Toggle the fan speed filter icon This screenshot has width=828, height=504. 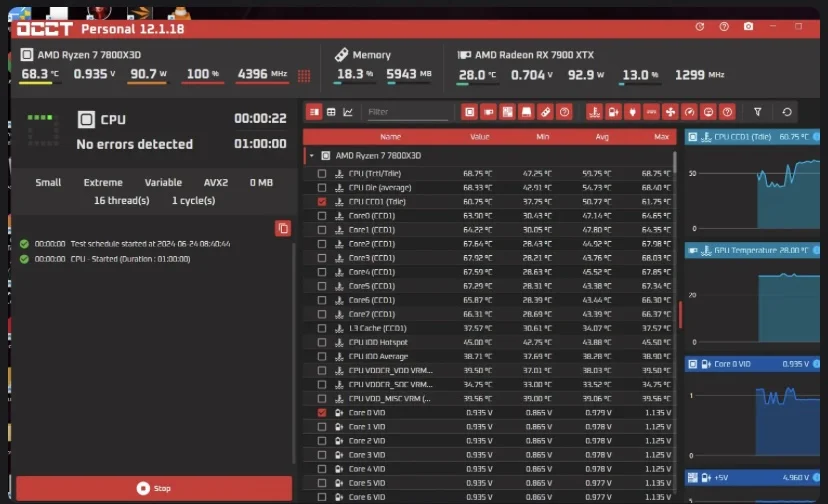click(671, 112)
